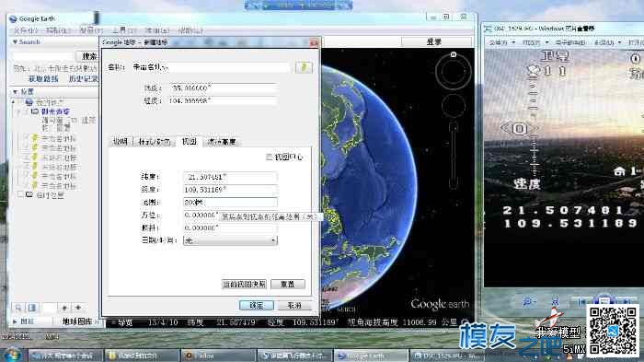
Task: Open the 地球图库 button
Action: (77, 321)
